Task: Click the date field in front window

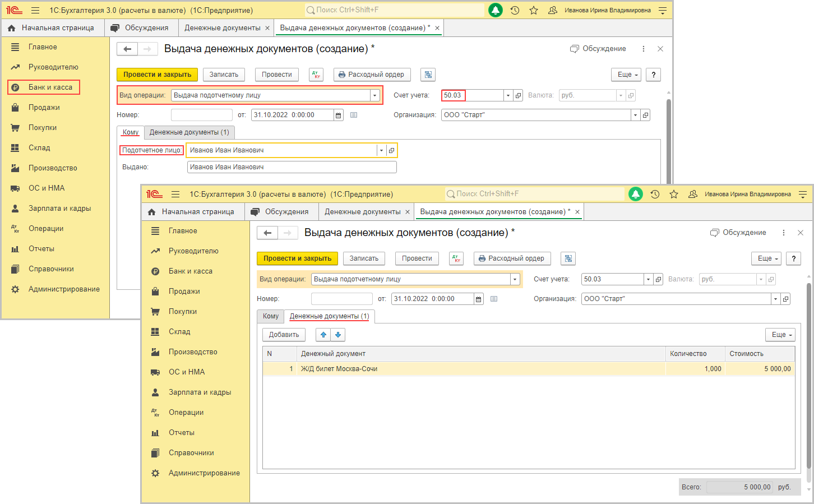Action: (x=432, y=299)
